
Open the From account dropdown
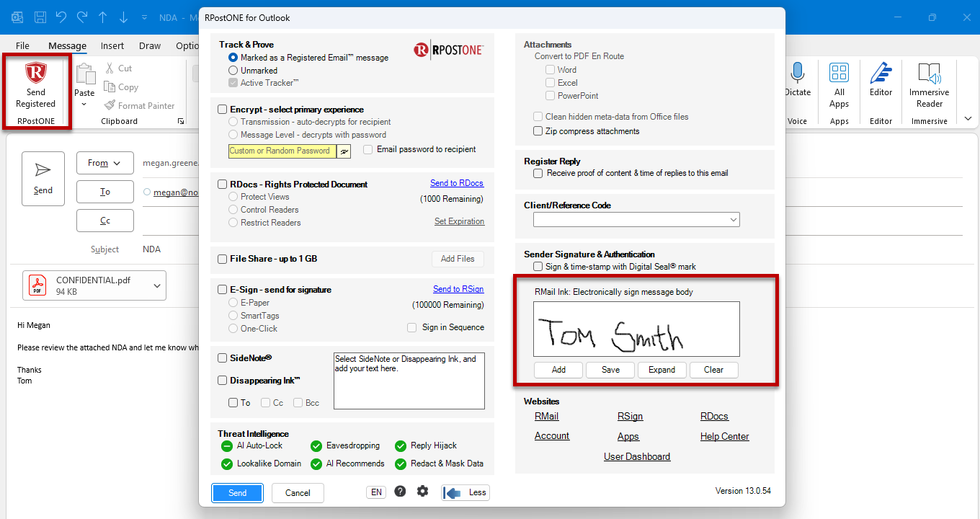pyautogui.click(x=105, y=163)
